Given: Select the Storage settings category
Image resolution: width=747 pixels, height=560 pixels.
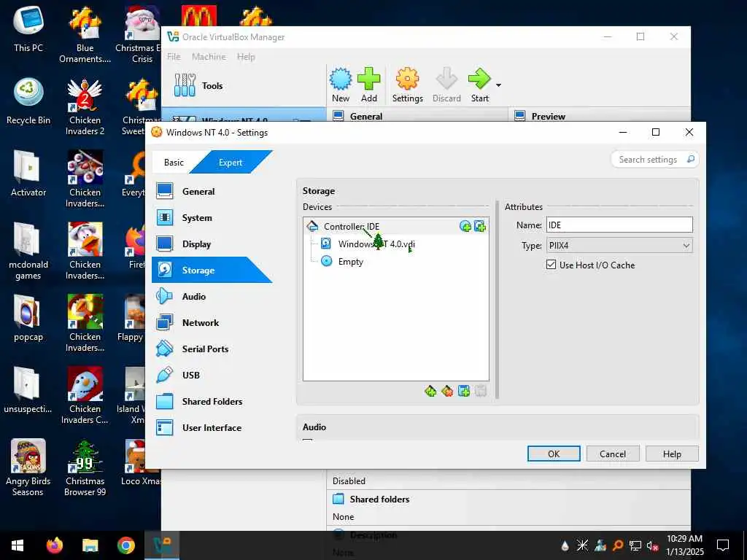Looking at the screenshot, I should point(212,270).
